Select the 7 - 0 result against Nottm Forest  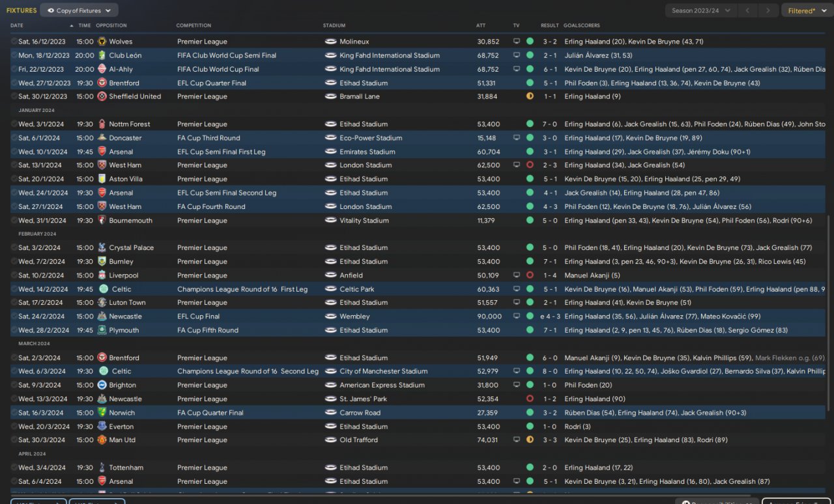click(x=550, y=124)
